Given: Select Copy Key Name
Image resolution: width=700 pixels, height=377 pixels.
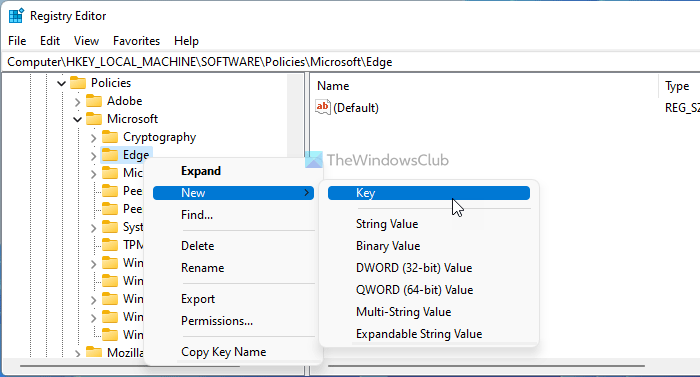Looking at the screenshot, I should coord(233,352).
